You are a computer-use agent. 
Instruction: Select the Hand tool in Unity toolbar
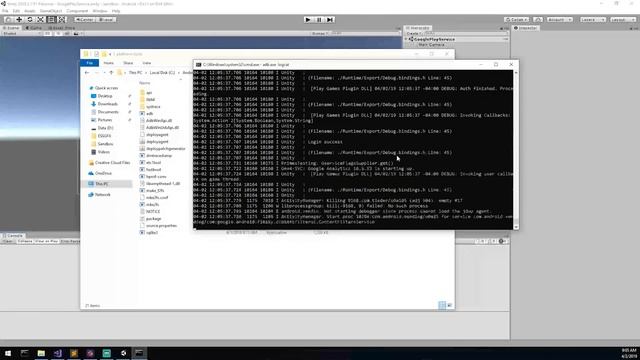point(8,20)
